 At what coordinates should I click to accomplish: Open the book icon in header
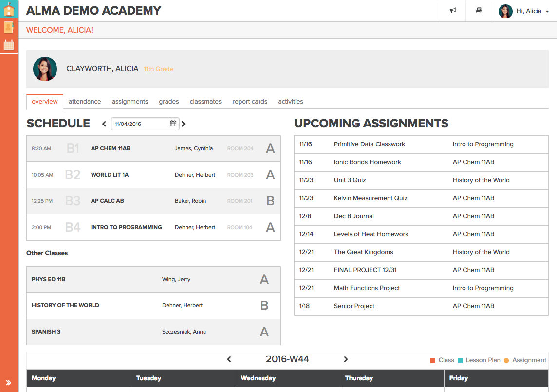tap(479, 11)
